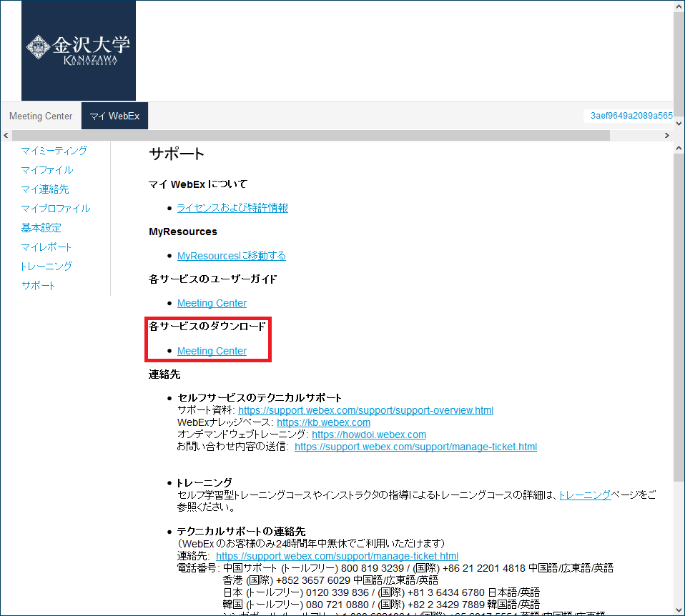
Task: View マイレポート in the sidebar
Action: (46, 247)
